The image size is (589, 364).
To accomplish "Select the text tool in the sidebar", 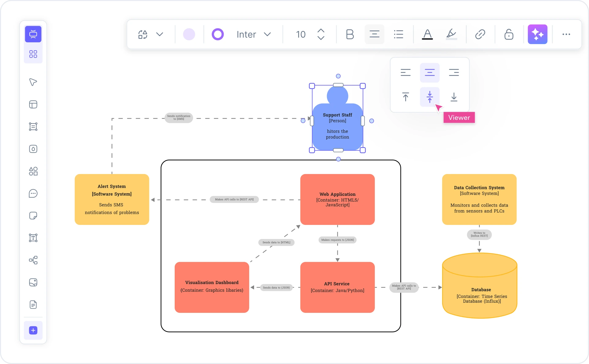I will tap(33, 238).
